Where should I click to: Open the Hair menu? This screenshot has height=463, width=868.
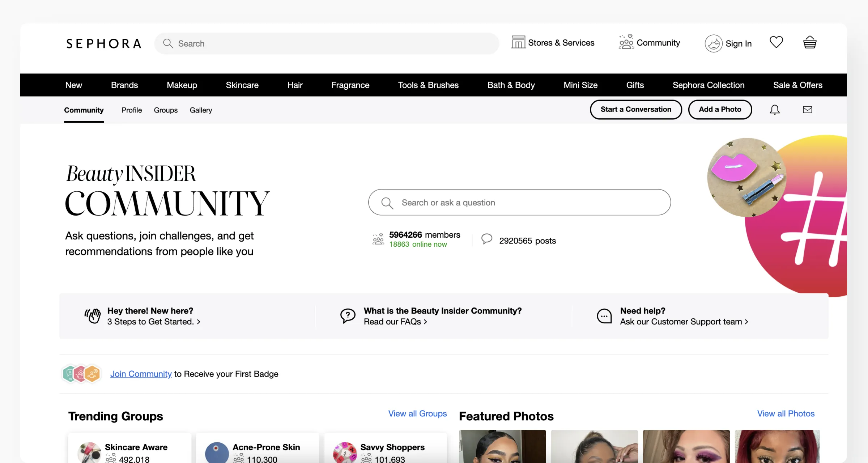[x=295, y=85]
